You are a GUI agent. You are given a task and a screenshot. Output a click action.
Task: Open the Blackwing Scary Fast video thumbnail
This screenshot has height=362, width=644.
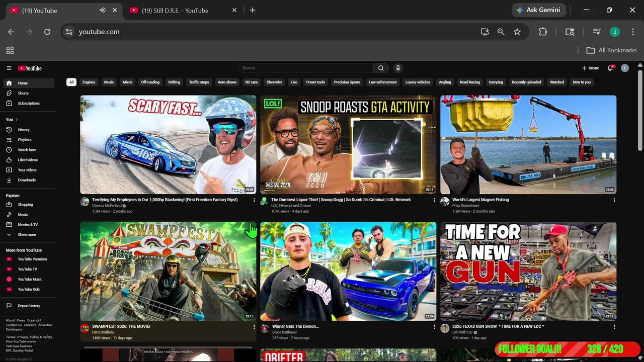pos(168,145)
